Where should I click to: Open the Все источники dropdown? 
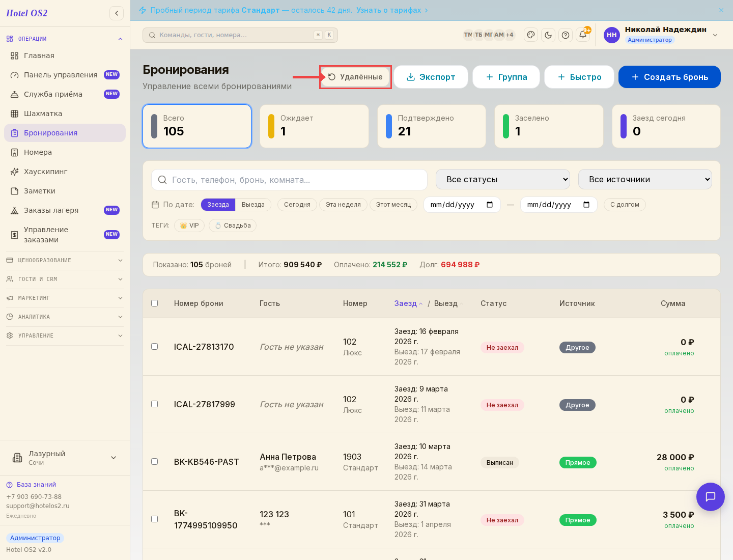645,179
